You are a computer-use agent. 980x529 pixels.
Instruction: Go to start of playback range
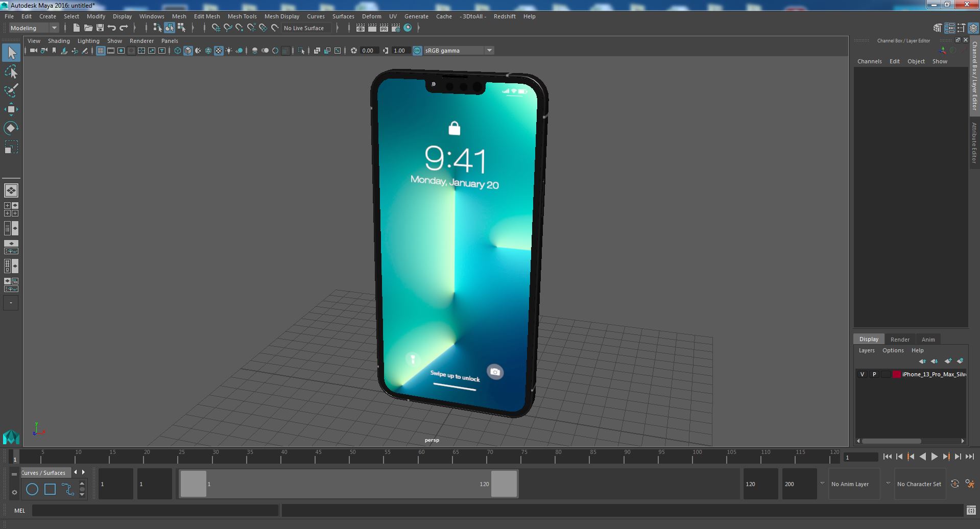pos(887,457)
